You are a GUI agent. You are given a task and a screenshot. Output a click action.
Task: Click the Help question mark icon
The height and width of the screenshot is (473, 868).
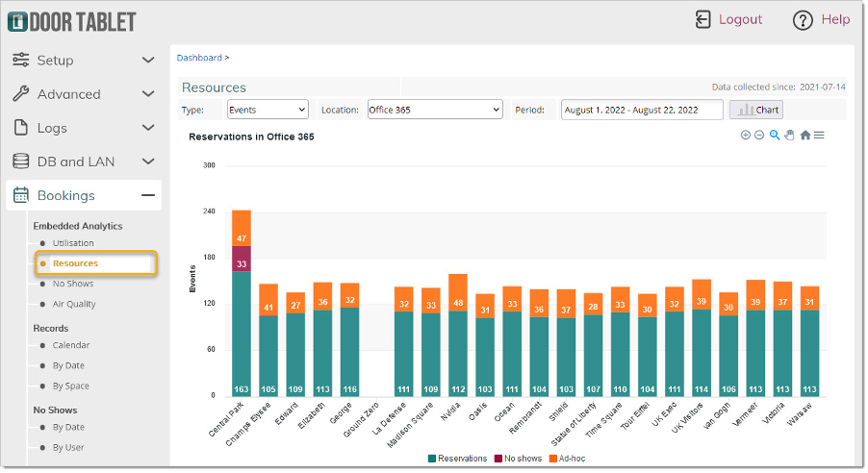click(x=803, y=20)
